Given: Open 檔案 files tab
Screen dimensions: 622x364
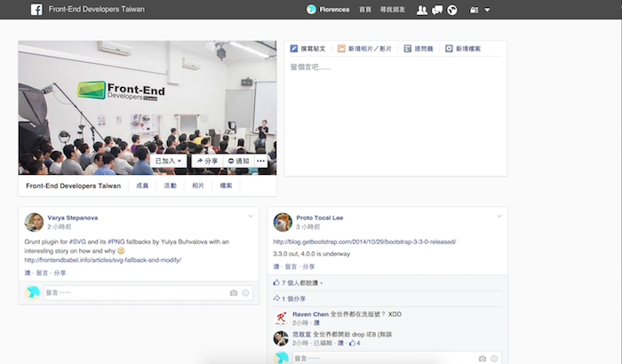Looking at the screenshot, I should (226, 186).
